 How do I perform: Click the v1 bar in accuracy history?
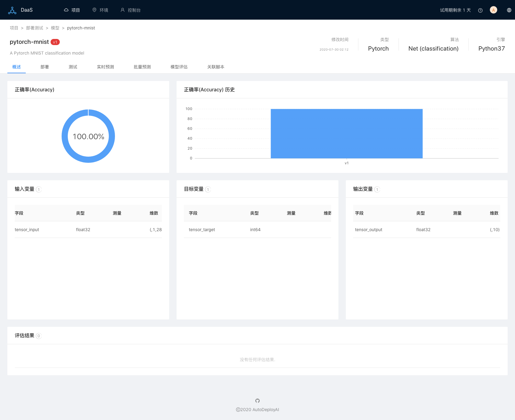[347, 134]
